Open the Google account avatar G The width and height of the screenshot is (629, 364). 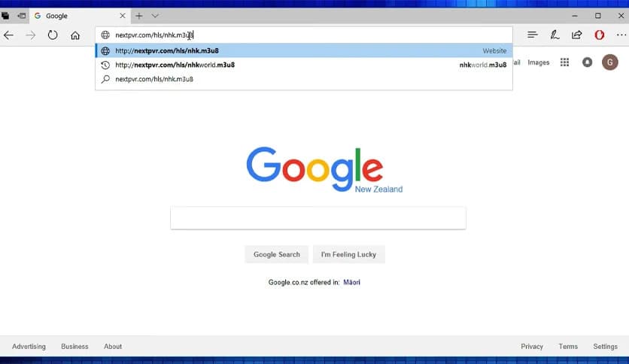pyautogui.click(x=609, y=62)
